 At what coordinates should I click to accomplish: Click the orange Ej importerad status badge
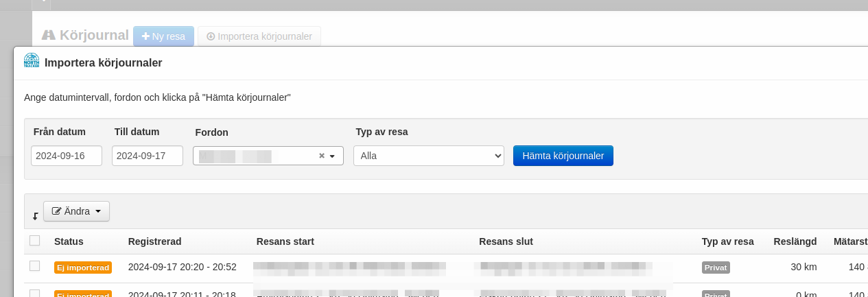click(83, 268)
